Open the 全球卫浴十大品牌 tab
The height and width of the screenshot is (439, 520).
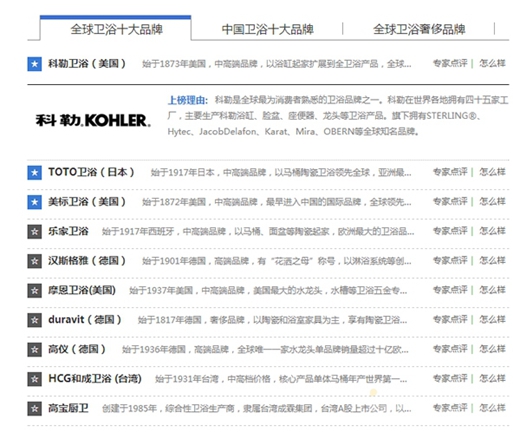pyautogui.click(x=116, y=29)
